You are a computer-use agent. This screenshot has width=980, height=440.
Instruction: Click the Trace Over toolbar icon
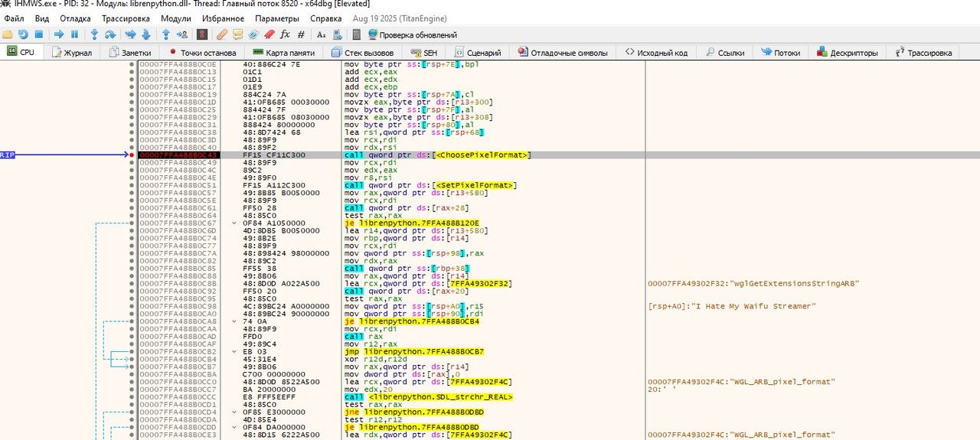145,34
